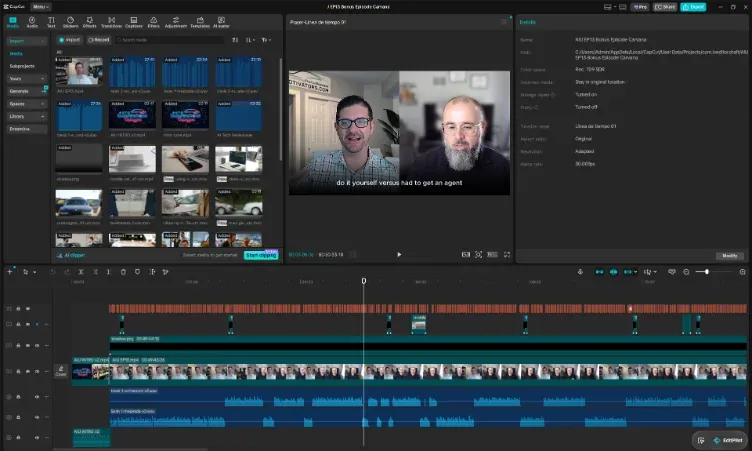Open the layout switcher dropdown
This screenshot has height=451, width=752.
click(x=610, y=7)
